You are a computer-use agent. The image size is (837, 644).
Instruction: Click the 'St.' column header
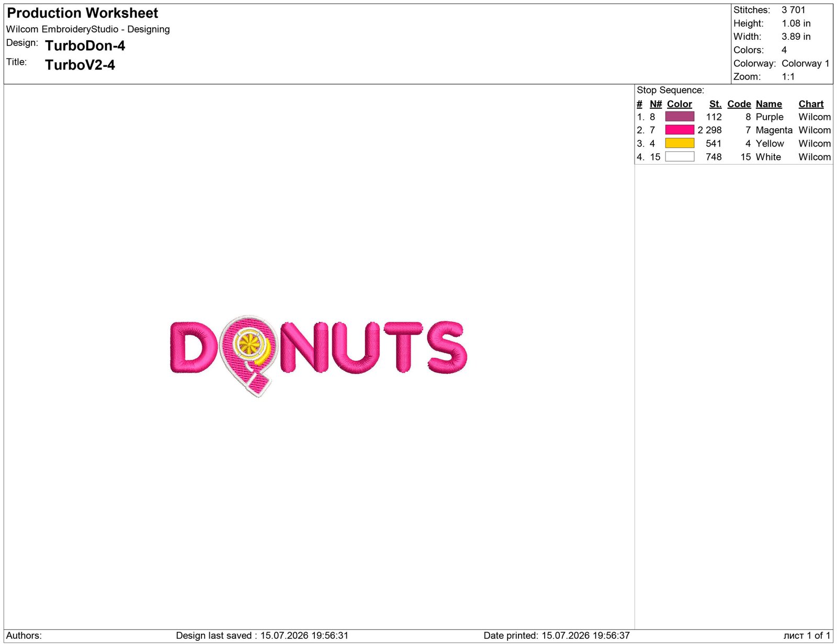tap(716, 104)
